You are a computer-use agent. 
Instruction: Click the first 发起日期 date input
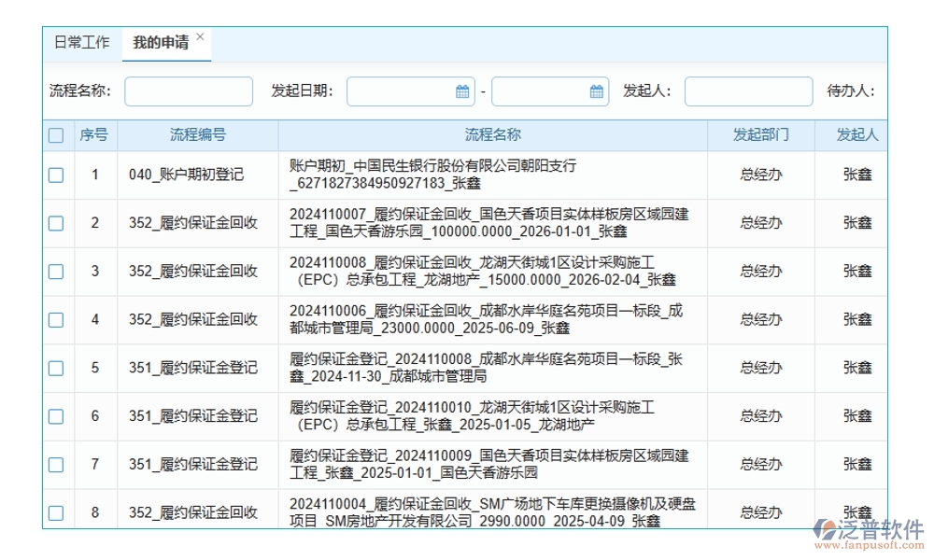pos(402,91)
